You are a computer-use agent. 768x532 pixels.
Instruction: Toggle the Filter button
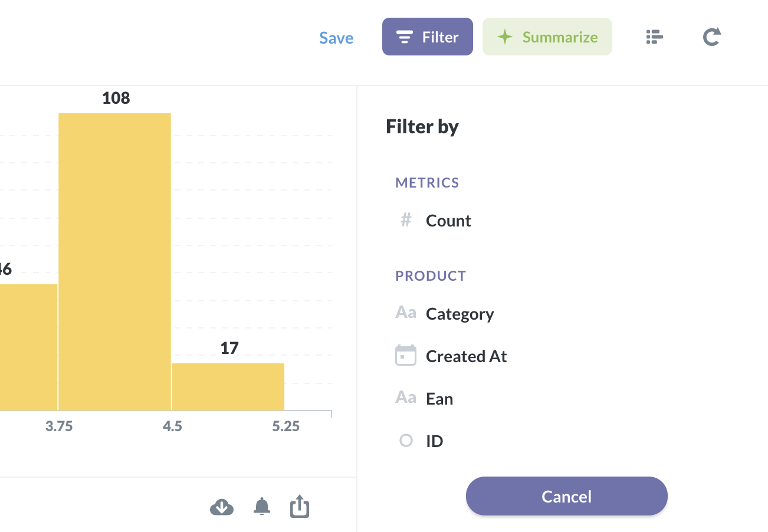pyautogui.click(x=428, y=37)
